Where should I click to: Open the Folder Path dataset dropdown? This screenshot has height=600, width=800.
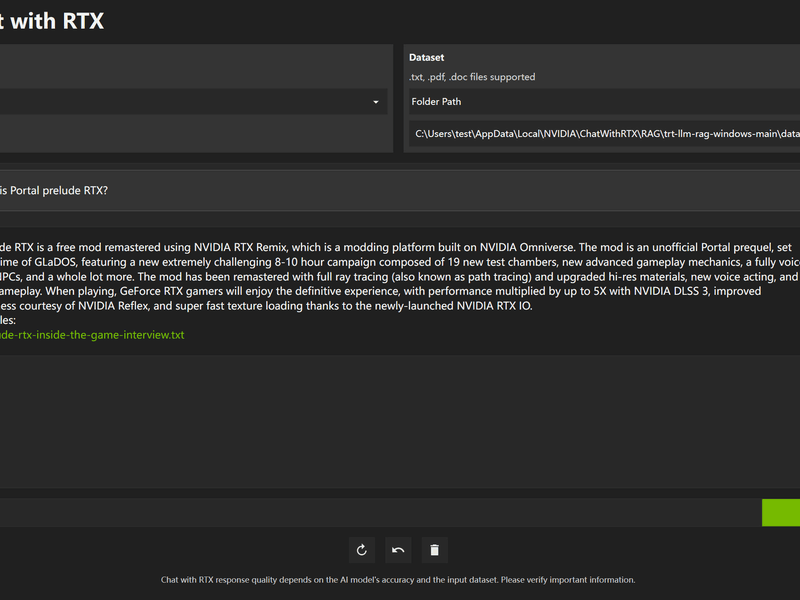click(605, 102)
